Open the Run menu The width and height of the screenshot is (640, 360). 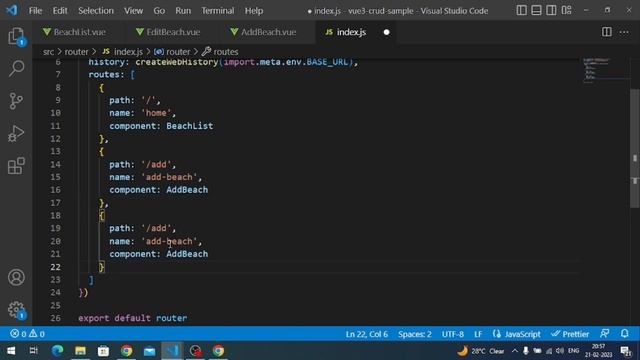(x=183, y=11)
